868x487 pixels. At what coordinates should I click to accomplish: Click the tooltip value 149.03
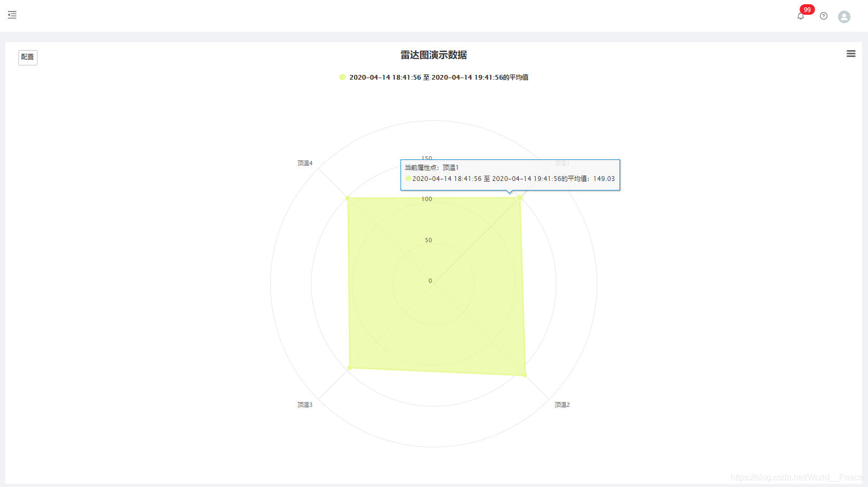click(604, 179)
